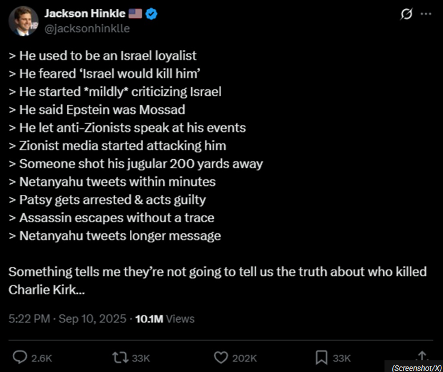
Task: Open the three-dot more options menu
Action: [426, 14]
